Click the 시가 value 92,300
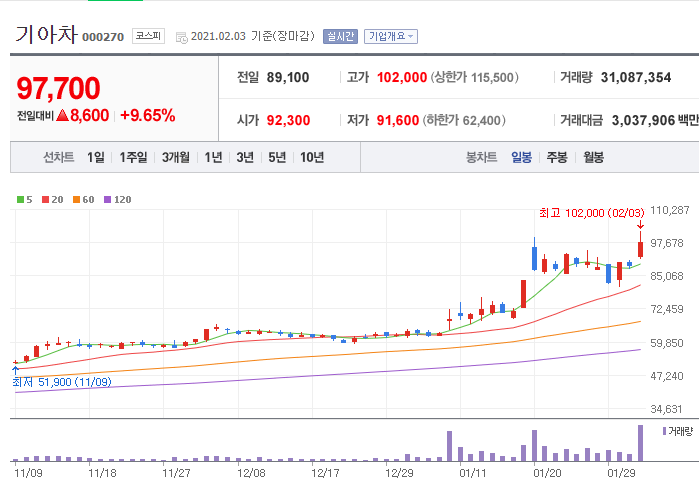Image resolution: width=699 pixels, height=490 pixels. point(288,120)
